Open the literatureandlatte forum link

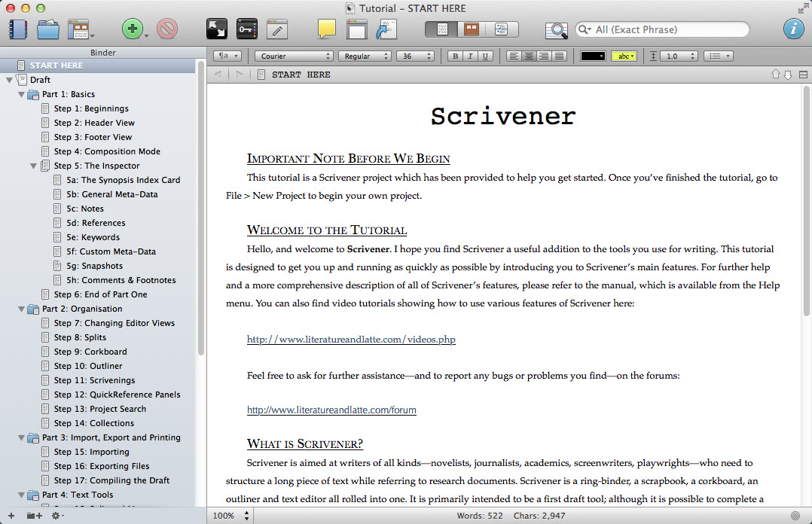pyautogui.click(x=331, y=410)
